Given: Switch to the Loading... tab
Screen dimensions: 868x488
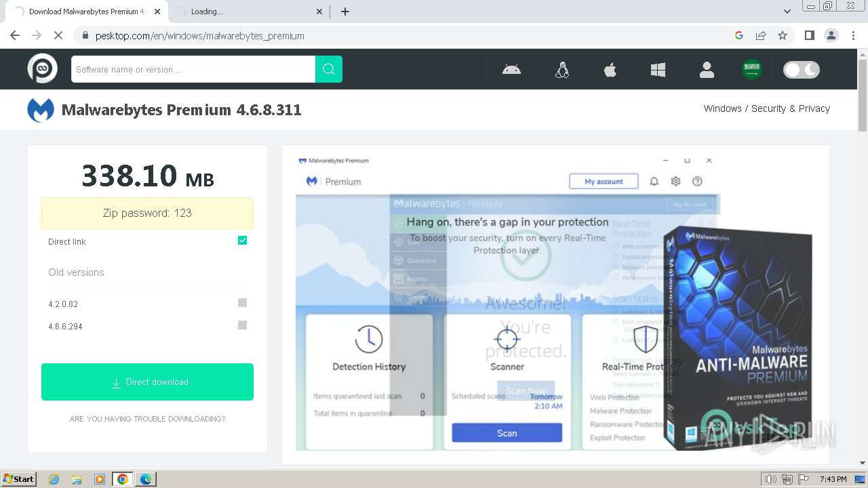Looking at the screenshot, I should pyautogui.click(x=248, y=12).
